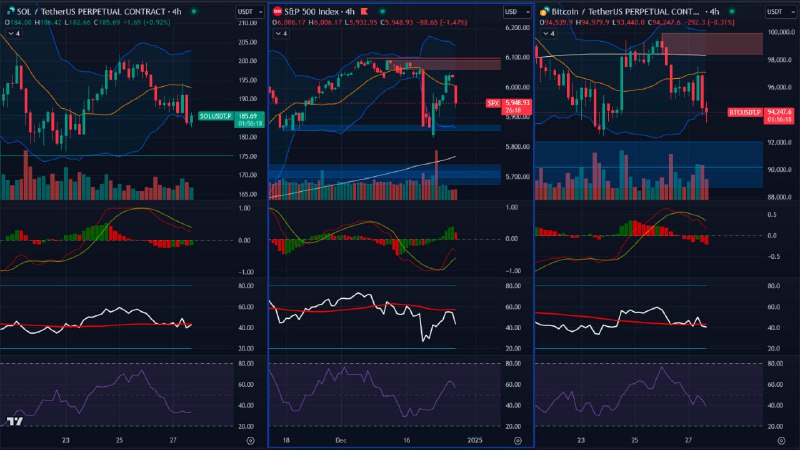Click the 100,000.0 price axis label
800x450 pixels.
coord(781,32)
